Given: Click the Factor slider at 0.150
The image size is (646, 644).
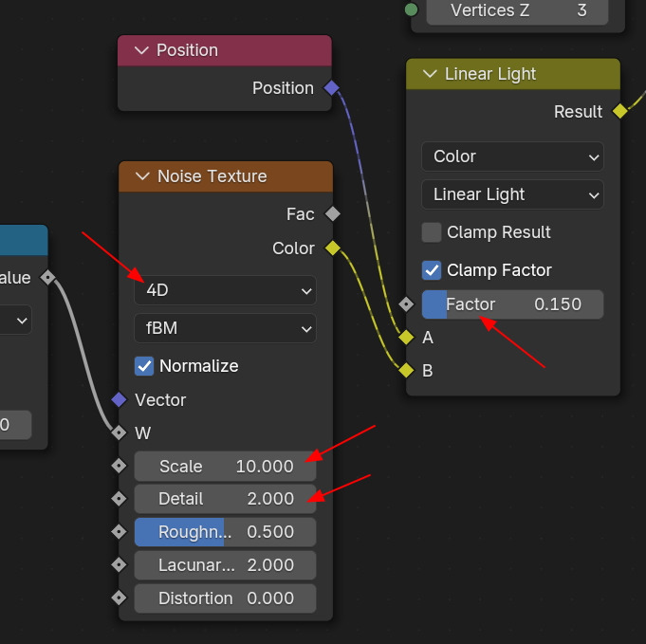Looking at the screenshot, I should coord(512,304).
